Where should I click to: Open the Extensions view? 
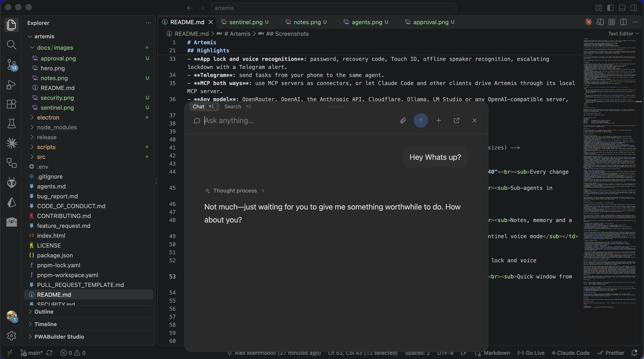(x=11, y=104)
